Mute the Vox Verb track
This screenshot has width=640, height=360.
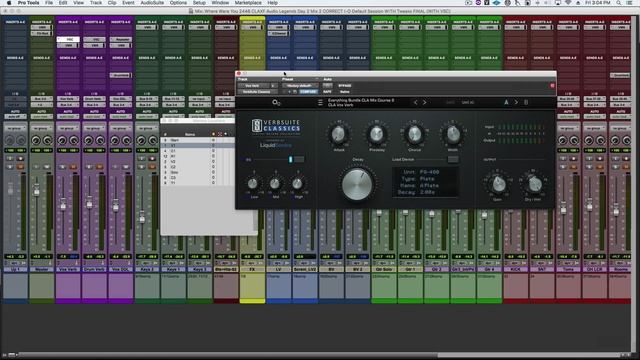(73, 167)
